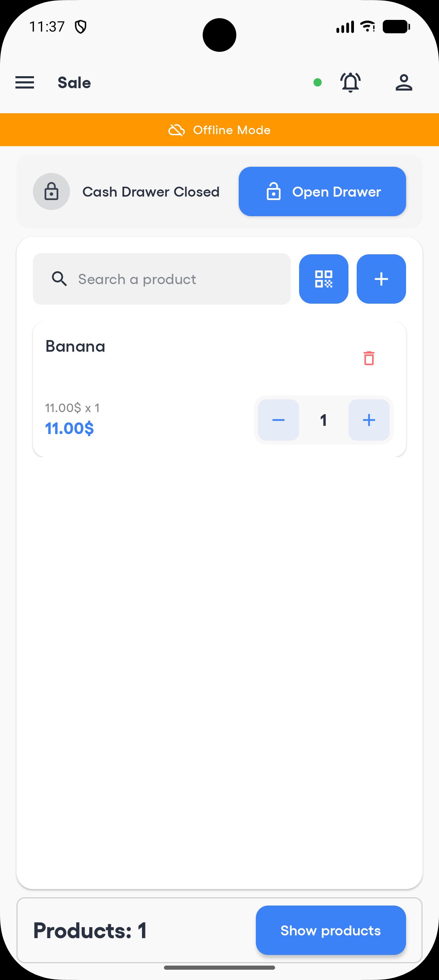Image resolution: width=439 pixels, height=980 pixels.
Task: Open the user profile icon
Action: coord(404,83)
